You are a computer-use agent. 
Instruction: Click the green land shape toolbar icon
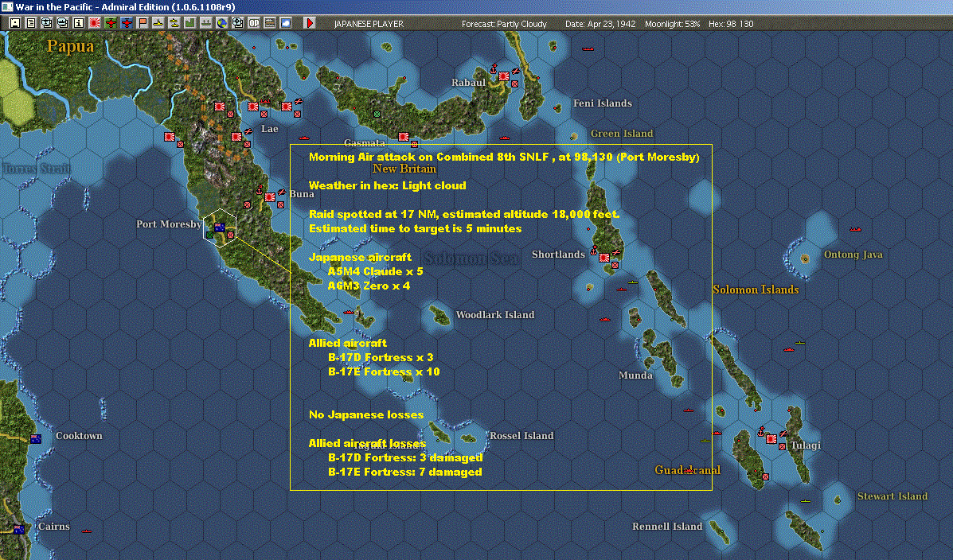pyautogui.click(x=189, y=23)
